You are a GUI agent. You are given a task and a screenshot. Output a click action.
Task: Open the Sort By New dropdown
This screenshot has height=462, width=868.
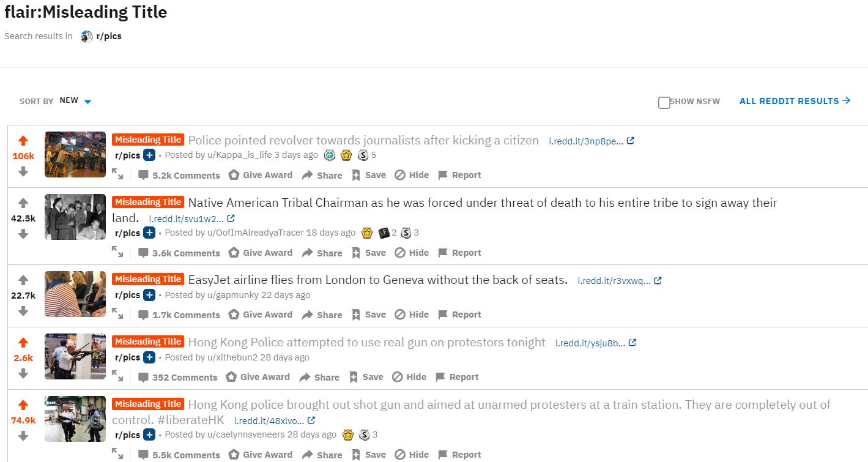[75, 101]
